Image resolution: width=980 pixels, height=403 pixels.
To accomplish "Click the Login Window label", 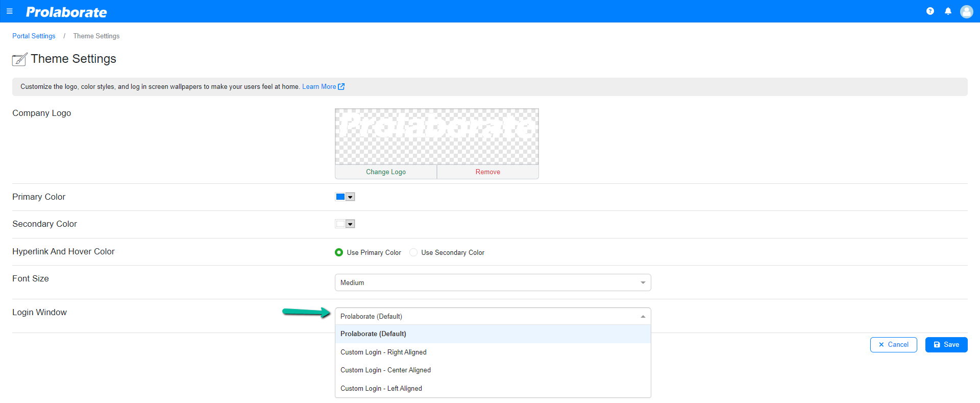I will pos(40,313).
